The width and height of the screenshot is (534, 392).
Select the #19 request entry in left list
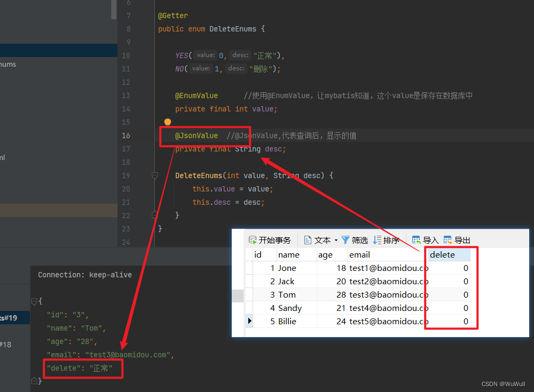click(15, 318)
